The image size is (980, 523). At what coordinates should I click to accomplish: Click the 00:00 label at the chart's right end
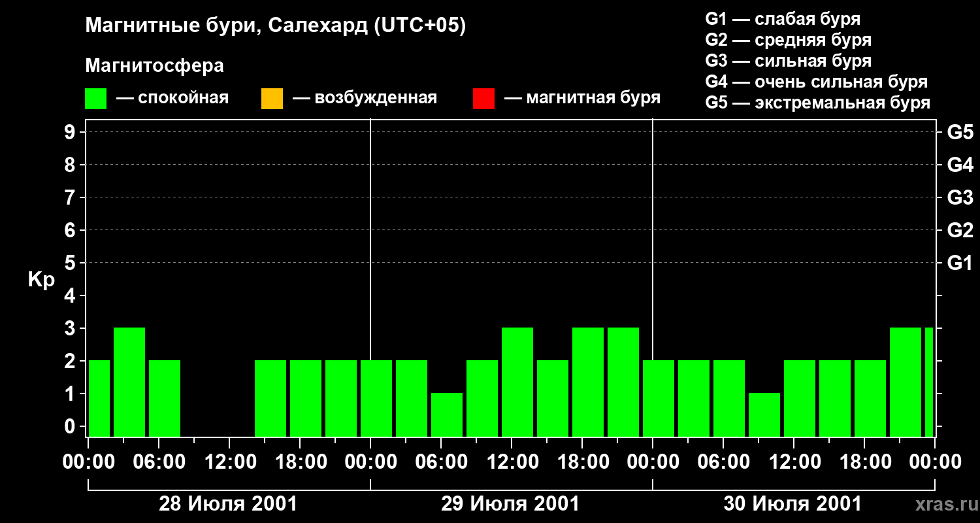pos(935,462)
